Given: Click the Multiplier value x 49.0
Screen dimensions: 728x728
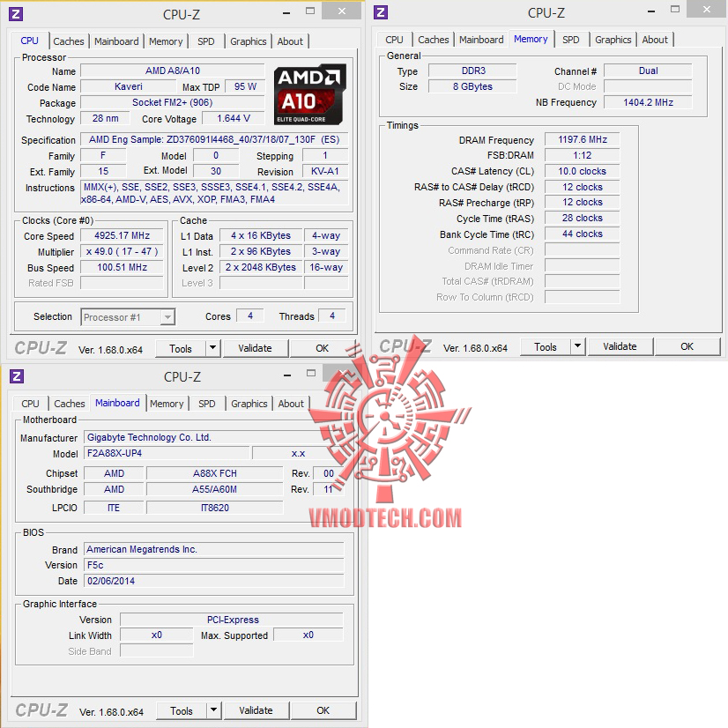Looking at the screenshot, I should point(122,252).
